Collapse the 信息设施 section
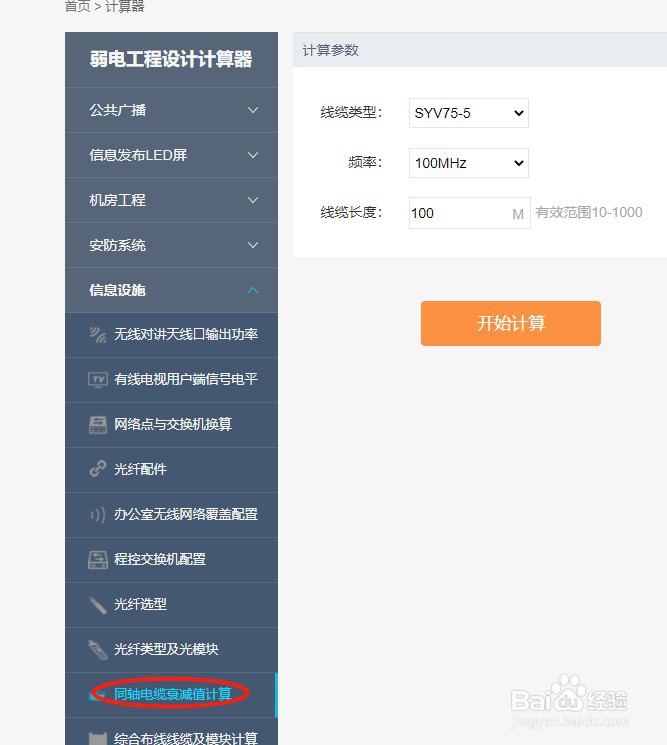The height and width of the screenshot is (745, 667). tap(171, 290)
